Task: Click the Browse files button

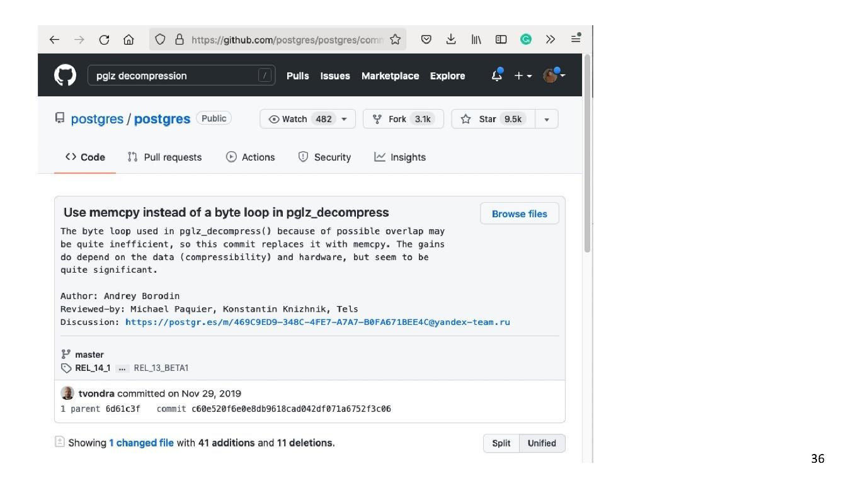Action: click(x=519, y=213)
